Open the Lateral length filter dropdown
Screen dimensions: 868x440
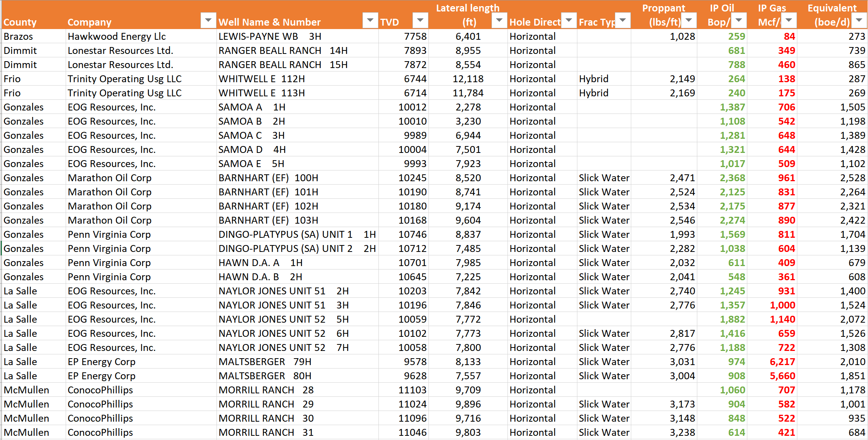click(499, 20)
